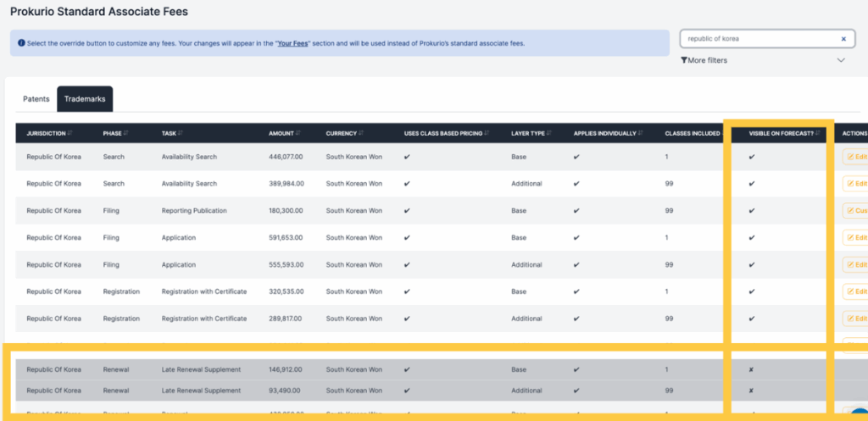Clear the search field with the x icon

click(843, 39)
